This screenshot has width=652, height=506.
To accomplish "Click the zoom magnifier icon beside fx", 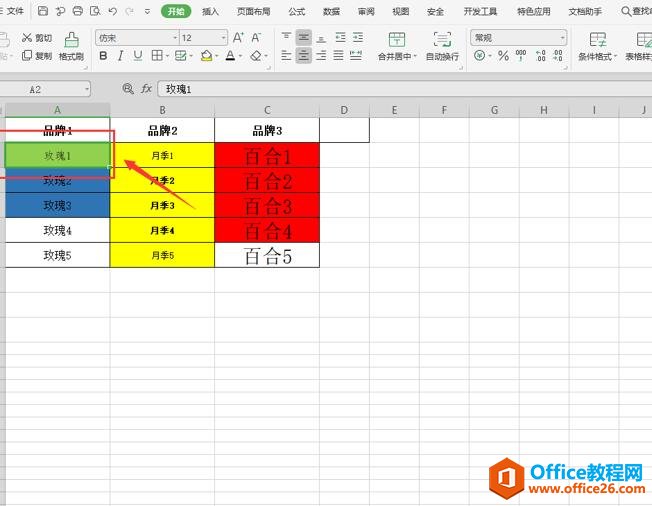I will (x=128, y=89).
